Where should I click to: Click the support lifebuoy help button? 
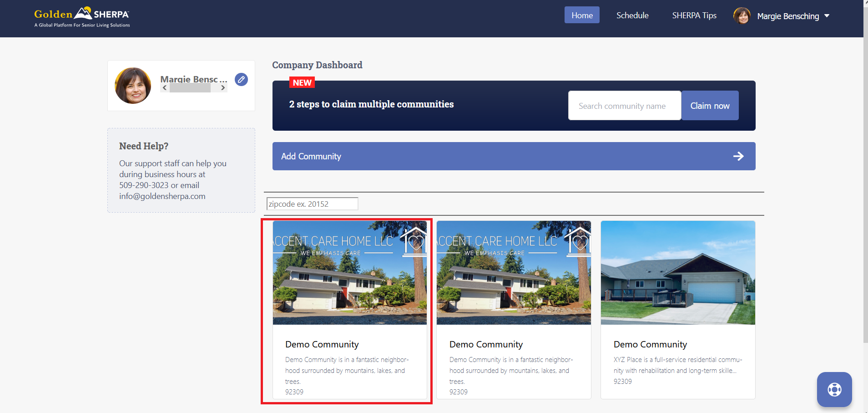coord(834,389)
